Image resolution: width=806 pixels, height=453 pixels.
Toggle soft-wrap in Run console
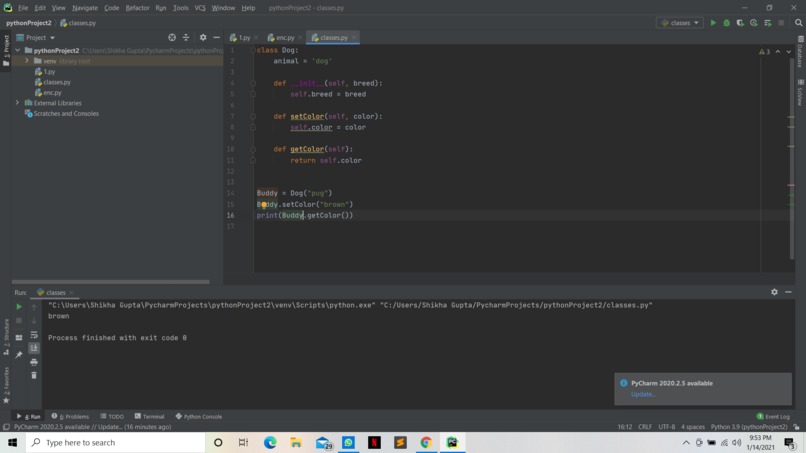point(34,335)
